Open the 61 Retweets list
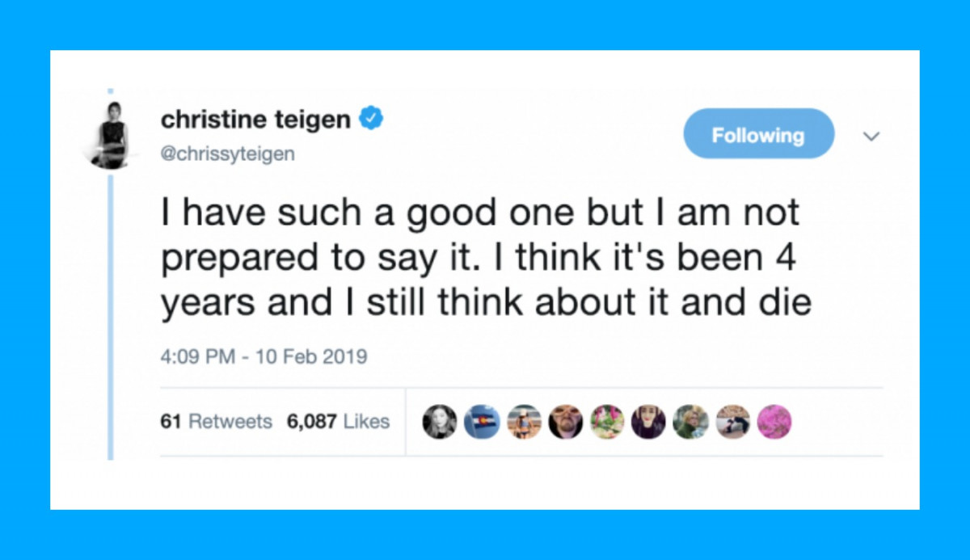This screenshot has width=970, height=560. (x=216, y=421)
